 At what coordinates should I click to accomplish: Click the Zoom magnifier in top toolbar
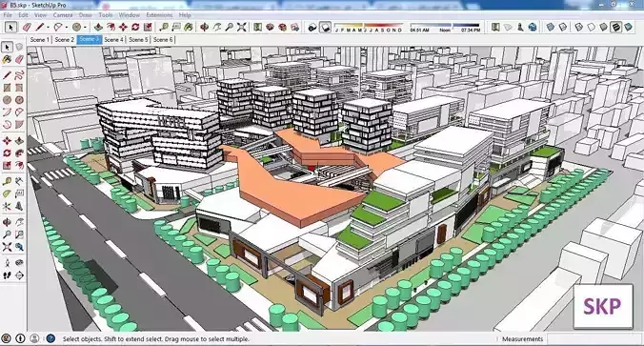click(230, 27)
